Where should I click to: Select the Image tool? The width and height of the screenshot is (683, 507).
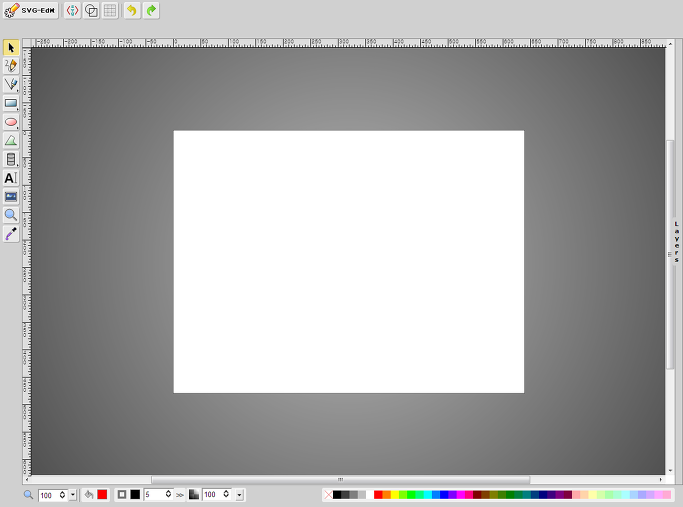(x=11, y=197)
